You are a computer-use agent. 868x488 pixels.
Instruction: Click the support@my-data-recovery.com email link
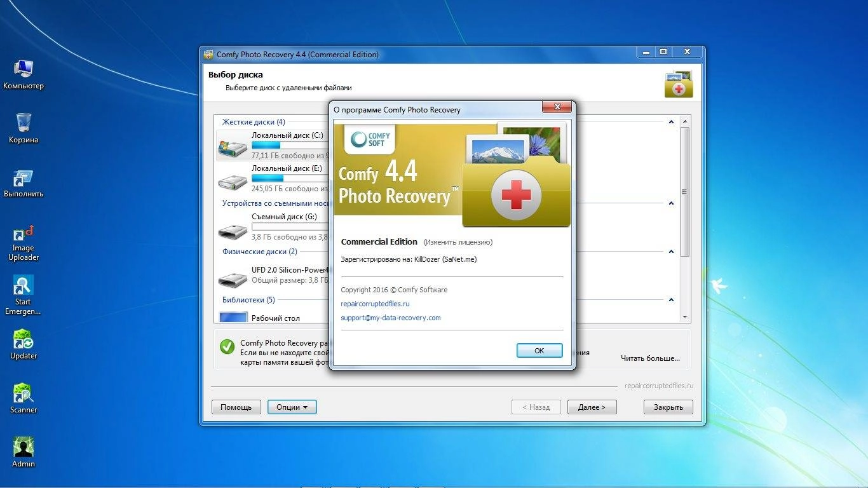(x=391, y=318)
